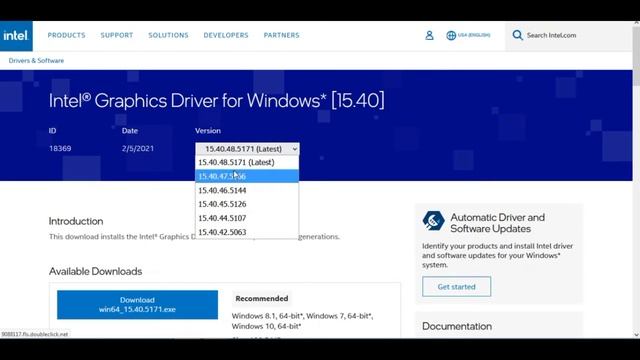
Task: Click the Documentation heading
Action: [457, 326]
